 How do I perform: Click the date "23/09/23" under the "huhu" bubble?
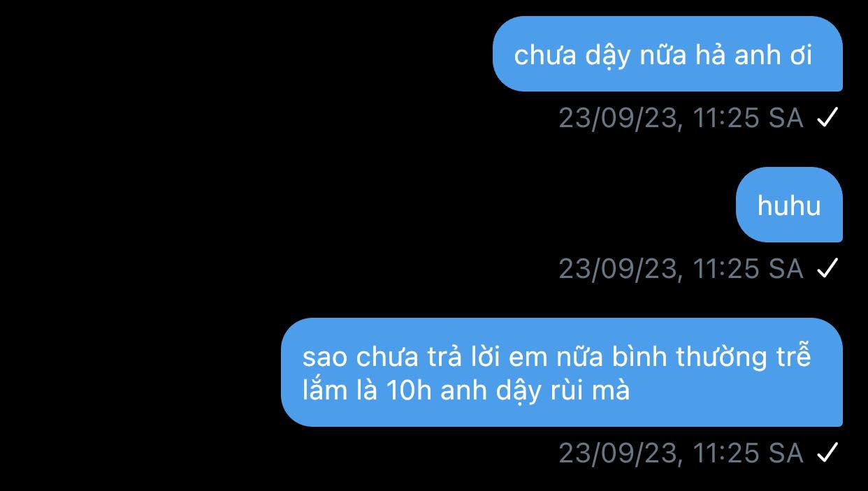(619, 268)
